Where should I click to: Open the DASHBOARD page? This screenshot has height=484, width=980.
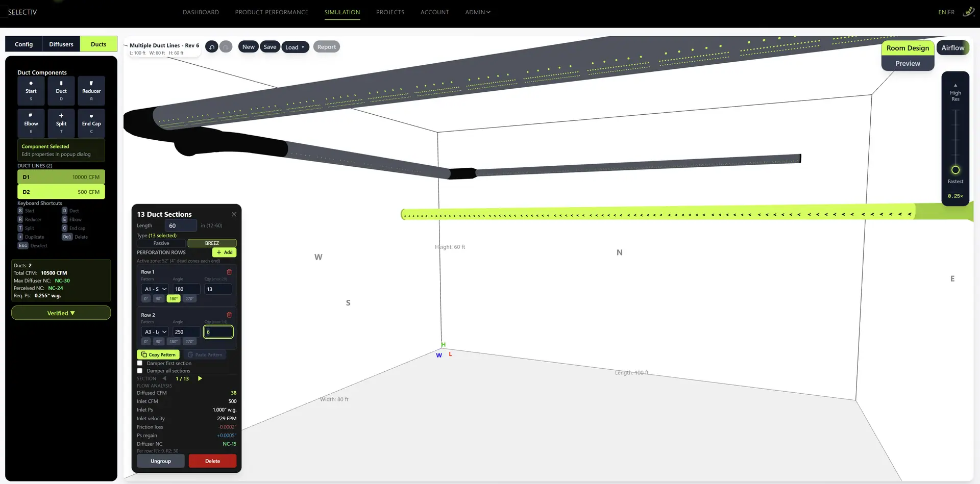[x=201, y=12]
